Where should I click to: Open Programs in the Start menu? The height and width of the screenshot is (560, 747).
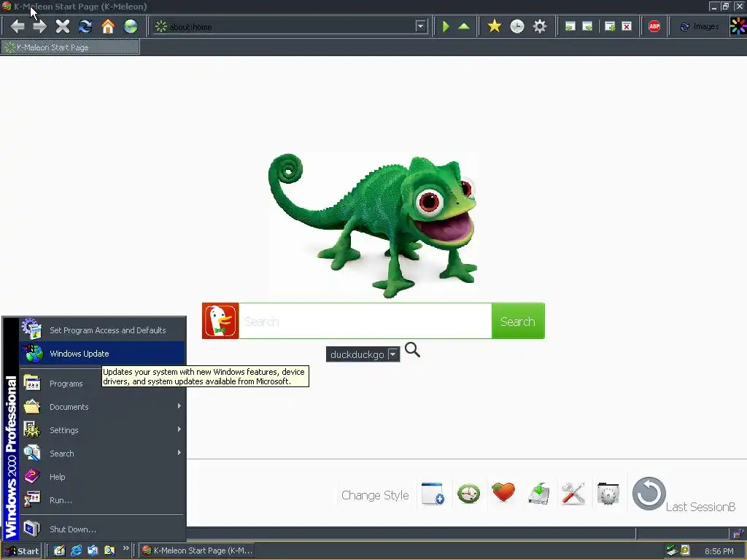coord(102,384)
